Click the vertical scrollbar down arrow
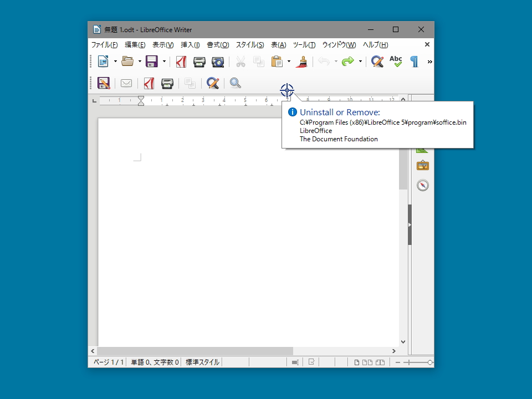The width and height of the screenshot is (532, 399). click(403, 342)
